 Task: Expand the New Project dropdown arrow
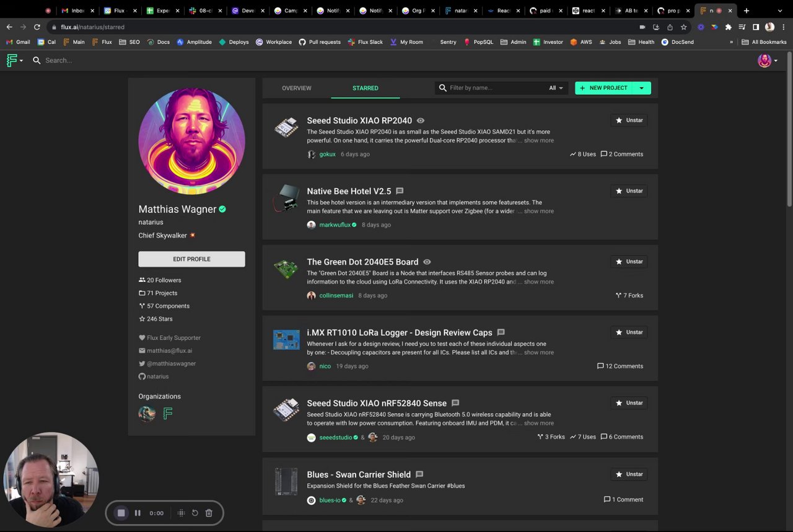[641, 88]
